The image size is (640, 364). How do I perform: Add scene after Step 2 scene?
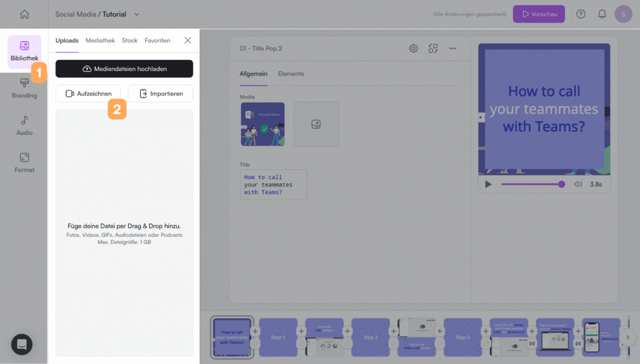tap(394, 331)
